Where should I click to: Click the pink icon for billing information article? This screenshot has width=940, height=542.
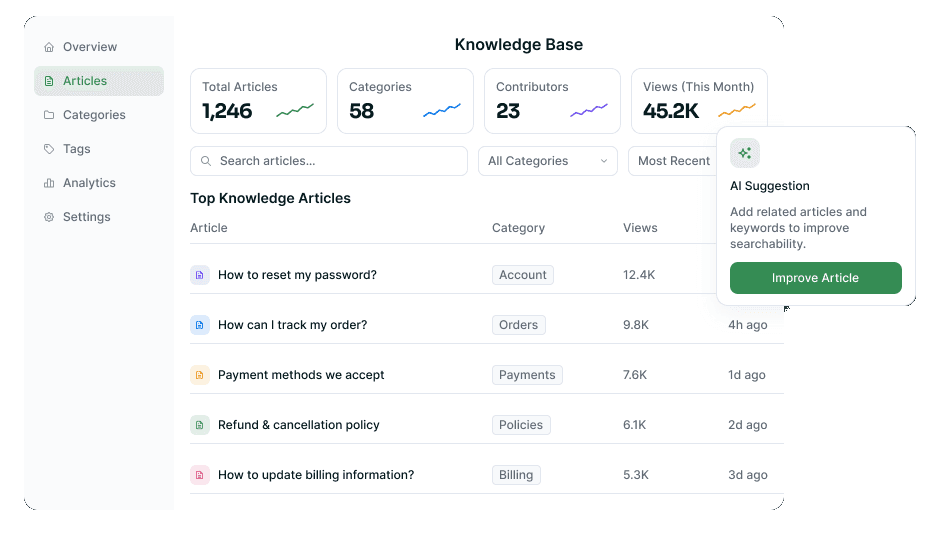point(200,475)
